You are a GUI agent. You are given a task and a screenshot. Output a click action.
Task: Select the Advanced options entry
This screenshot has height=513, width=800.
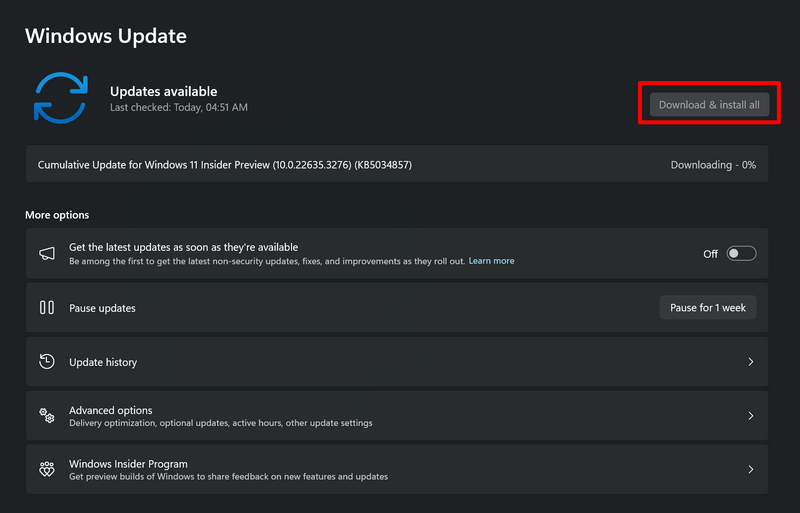click(x=111, y=410)
